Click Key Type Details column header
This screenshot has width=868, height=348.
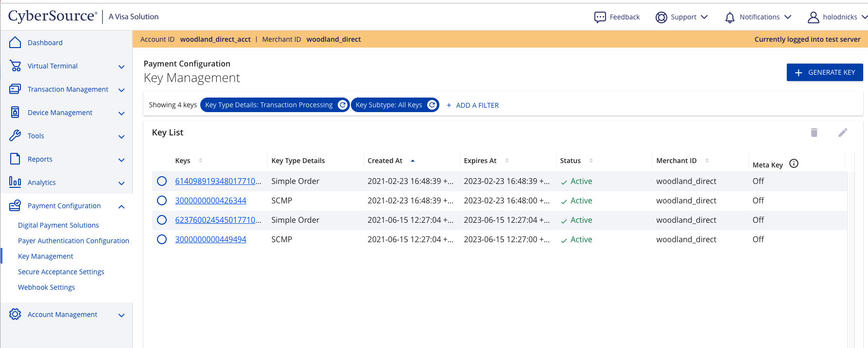point(298,161)
